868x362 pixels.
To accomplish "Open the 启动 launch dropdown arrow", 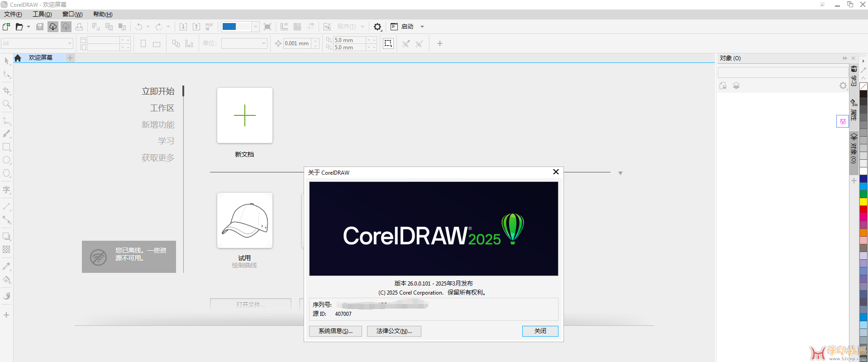I will (x=422, y=27).
